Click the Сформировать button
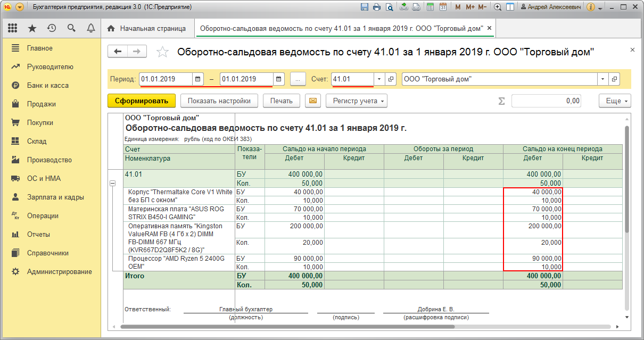Image resolution: width=644 pixels, height=340 pixels. coord(142,101)
